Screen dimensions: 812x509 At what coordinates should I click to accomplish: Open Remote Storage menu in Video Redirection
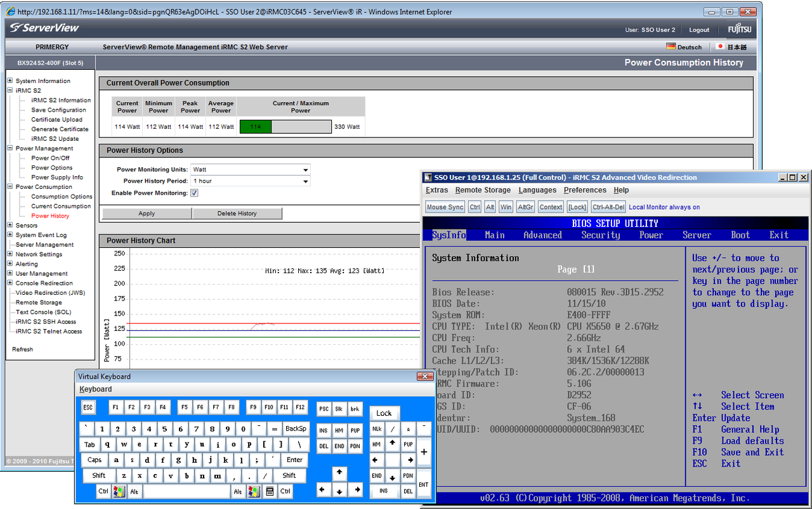coord(483,190)
